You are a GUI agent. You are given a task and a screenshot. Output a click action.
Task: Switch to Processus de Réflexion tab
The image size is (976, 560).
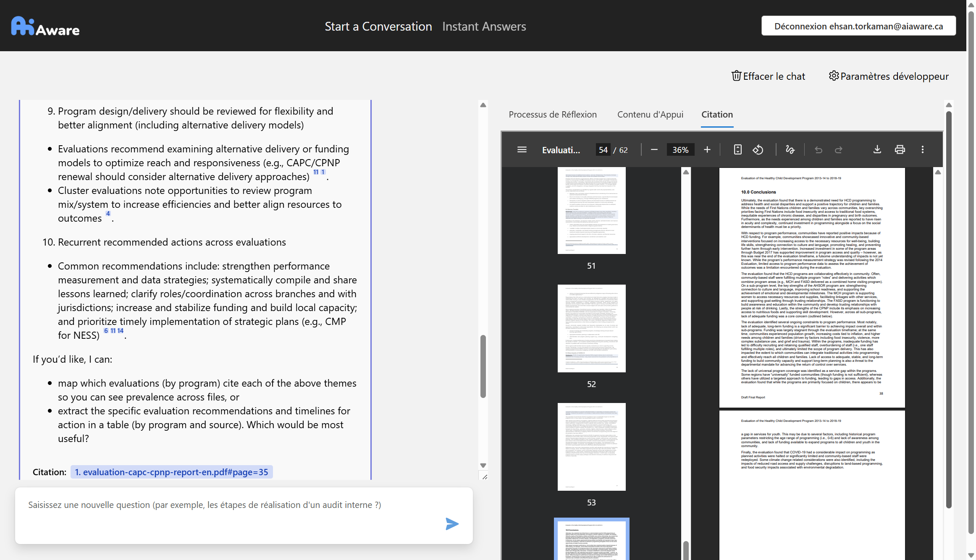click(x=553, y=115)
